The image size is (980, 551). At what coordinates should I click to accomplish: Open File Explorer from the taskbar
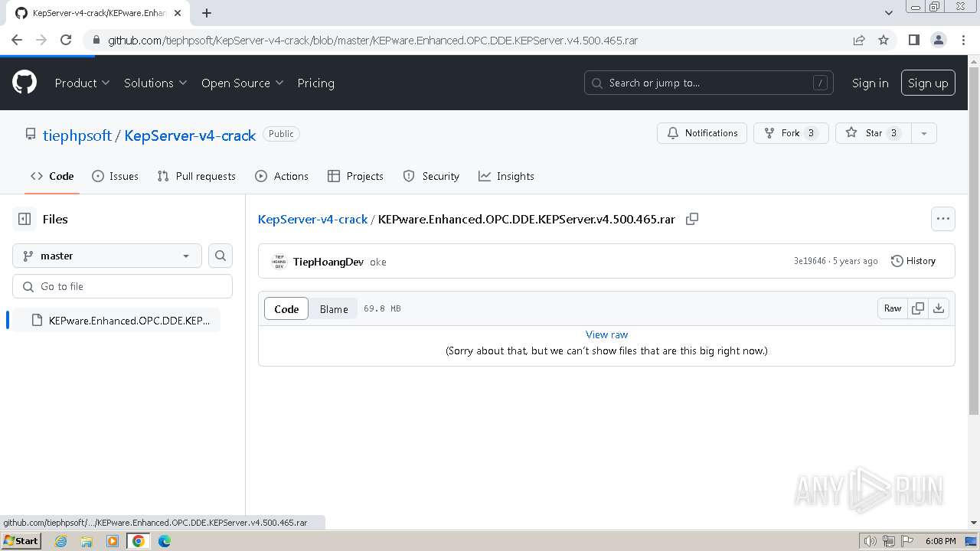tap(87, 541)
